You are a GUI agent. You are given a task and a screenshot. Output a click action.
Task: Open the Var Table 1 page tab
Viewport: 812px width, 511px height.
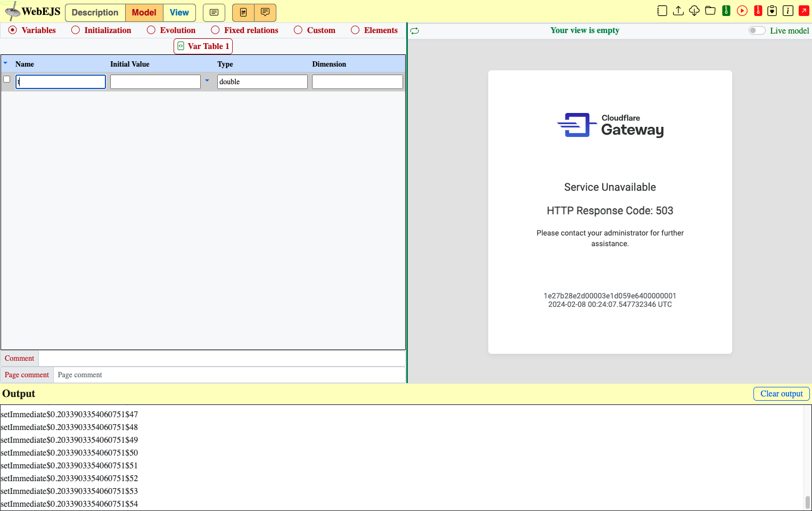(x=203, y=46)
